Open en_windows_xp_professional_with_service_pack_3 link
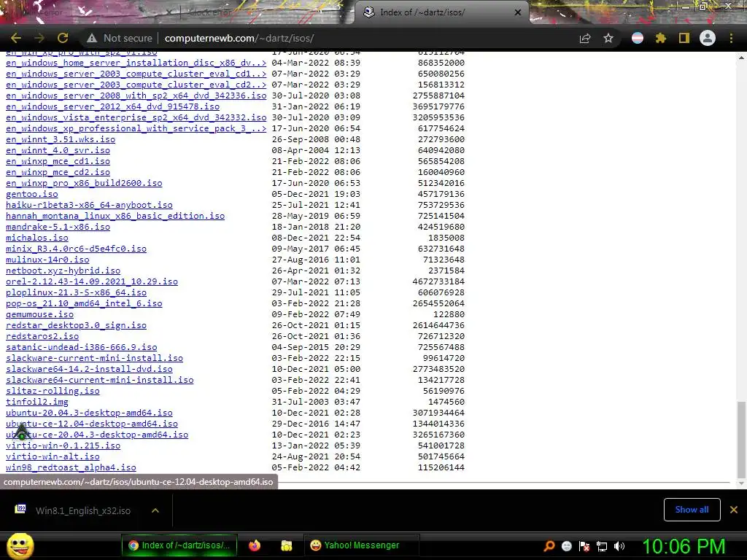This screenshot has width=747, height=560. click(136, 128)
